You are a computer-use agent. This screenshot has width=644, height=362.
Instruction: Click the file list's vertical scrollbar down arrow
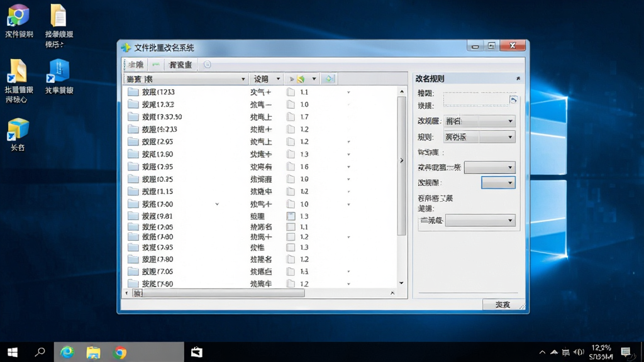(401, 283)
